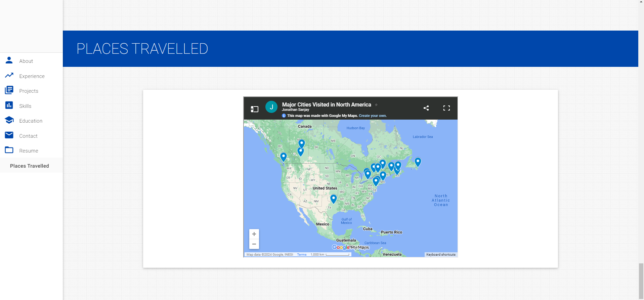The width and height of the screenshot is (644, 300).
Task: Open the About section via person icon
Action: tap(9, 60)
